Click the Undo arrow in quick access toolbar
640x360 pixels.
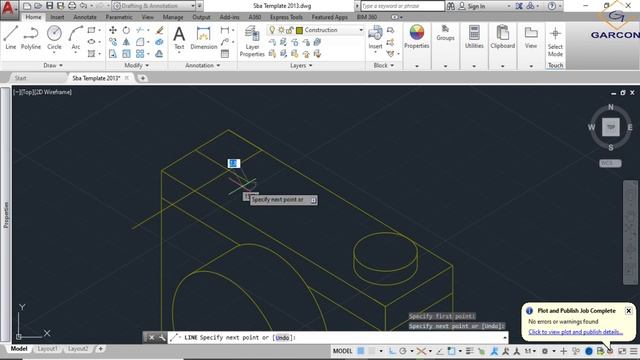pos(83,6)
